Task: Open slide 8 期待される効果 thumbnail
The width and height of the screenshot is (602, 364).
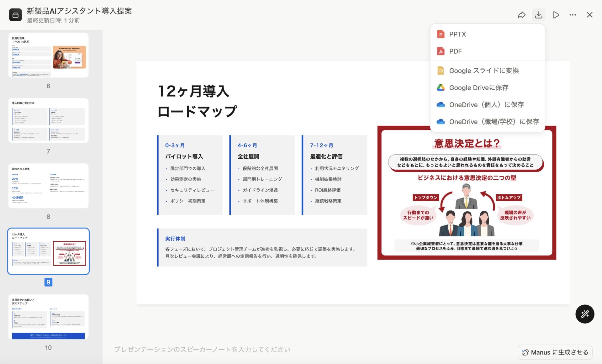Action: [48, 186]
